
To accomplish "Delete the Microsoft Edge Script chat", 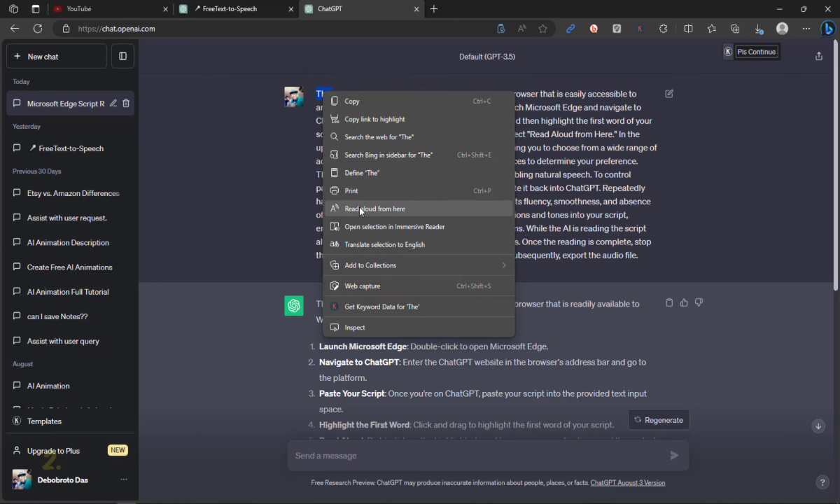I will click(126, 104).
